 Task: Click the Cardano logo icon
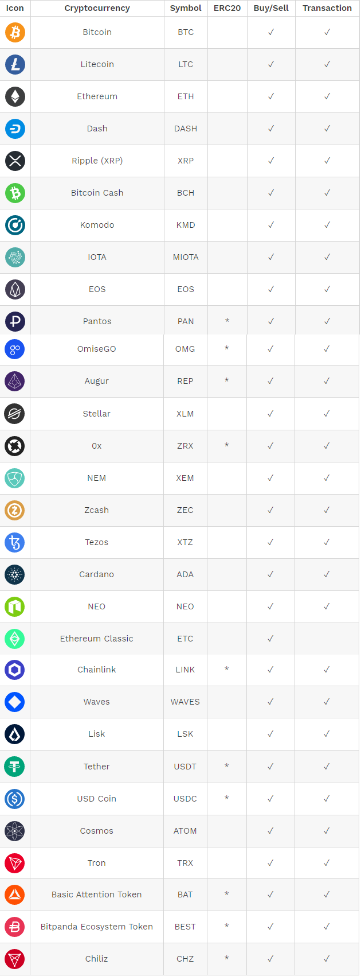pyautogui.click(x=15, y=574)
